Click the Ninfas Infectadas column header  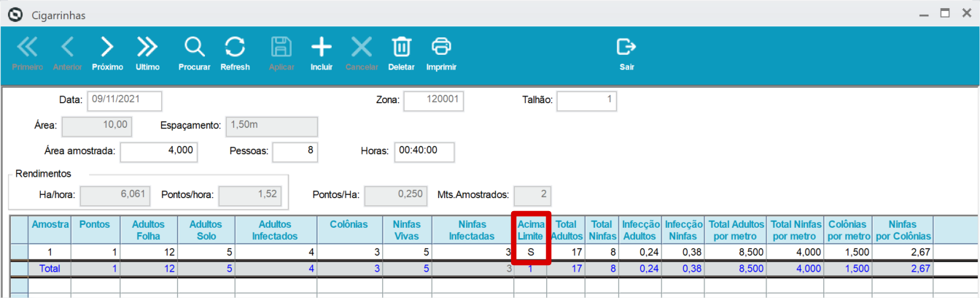coord(473,229)
